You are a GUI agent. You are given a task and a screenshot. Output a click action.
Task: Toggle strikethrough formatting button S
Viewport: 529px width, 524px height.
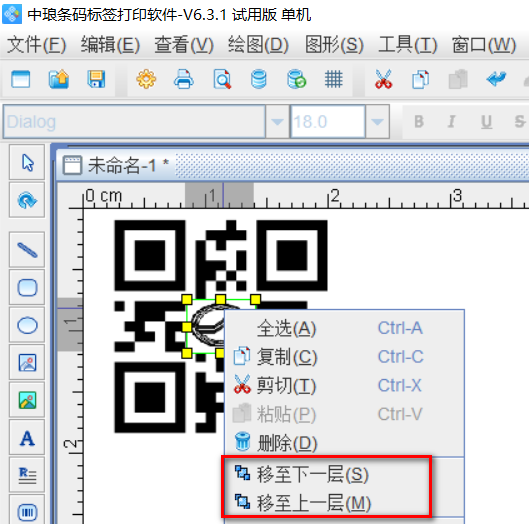point(520,121)
